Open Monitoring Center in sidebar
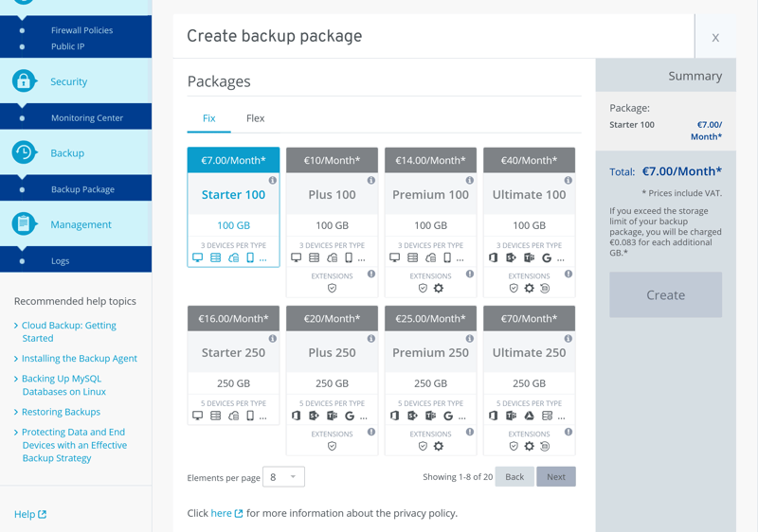The height and width of the screenshot is (532, 758). coord(87,117)
